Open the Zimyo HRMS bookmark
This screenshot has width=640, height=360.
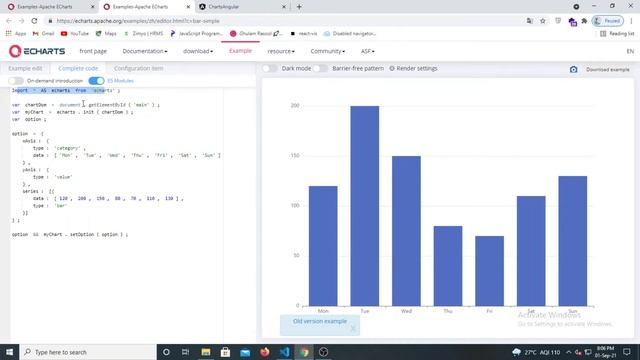pos(143,33)
